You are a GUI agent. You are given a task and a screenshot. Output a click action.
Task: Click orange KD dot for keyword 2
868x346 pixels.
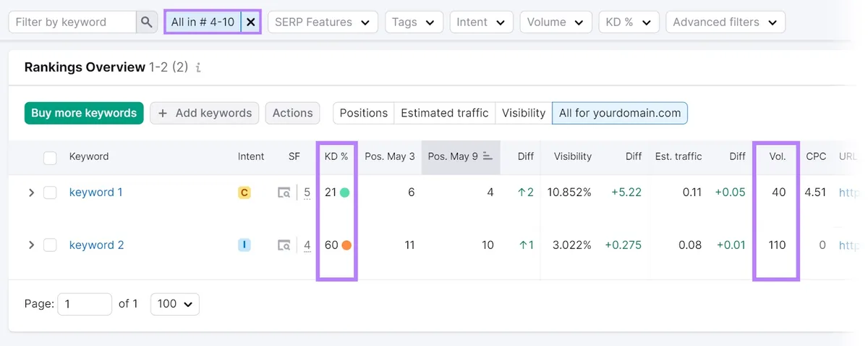pos(346,245)
